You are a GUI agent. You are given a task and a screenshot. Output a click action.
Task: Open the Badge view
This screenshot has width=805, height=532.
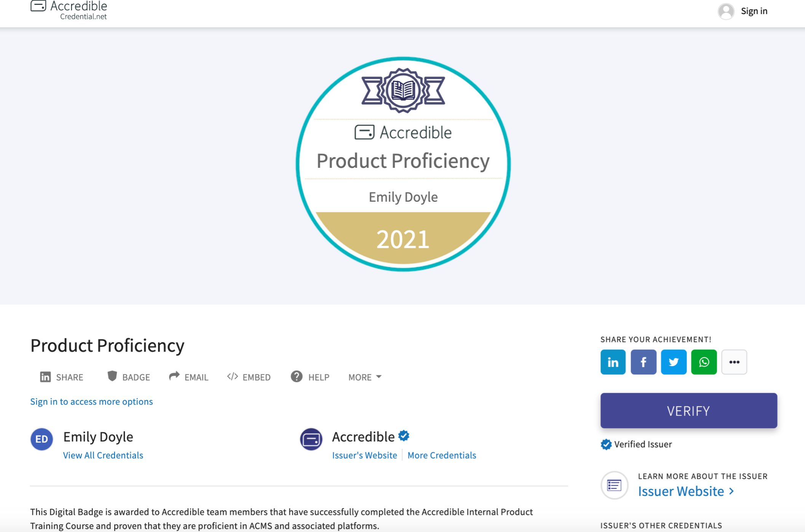[x=128, y=377]
